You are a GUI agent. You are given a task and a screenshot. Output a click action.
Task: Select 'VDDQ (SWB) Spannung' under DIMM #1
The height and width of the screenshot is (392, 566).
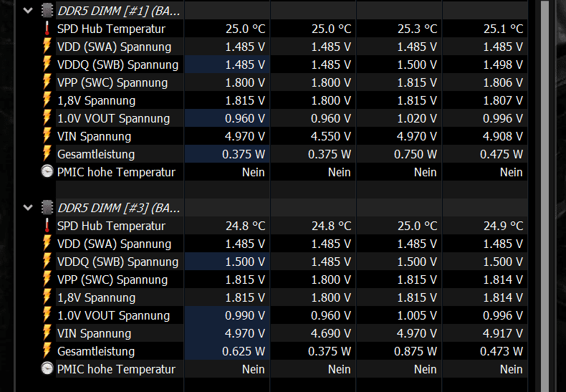tap(117, 64)
